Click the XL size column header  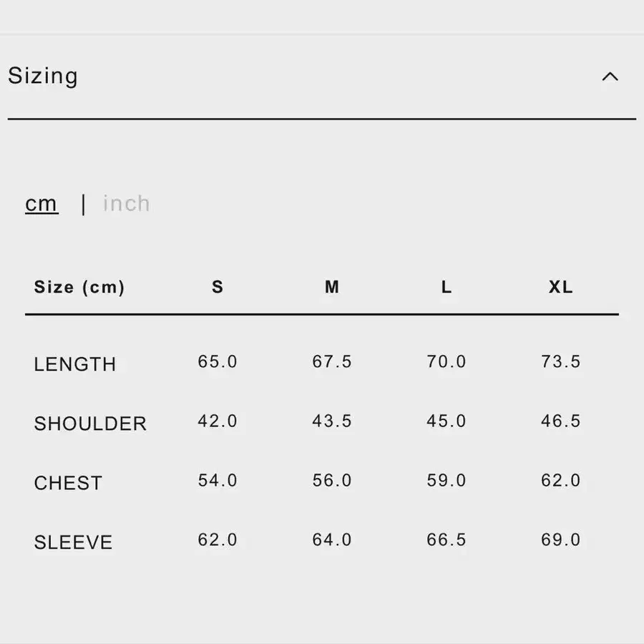(561, 288)
